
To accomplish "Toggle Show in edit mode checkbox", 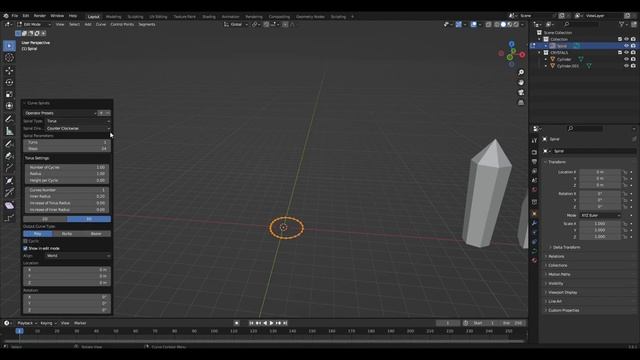I will click(x=25, y=248).
